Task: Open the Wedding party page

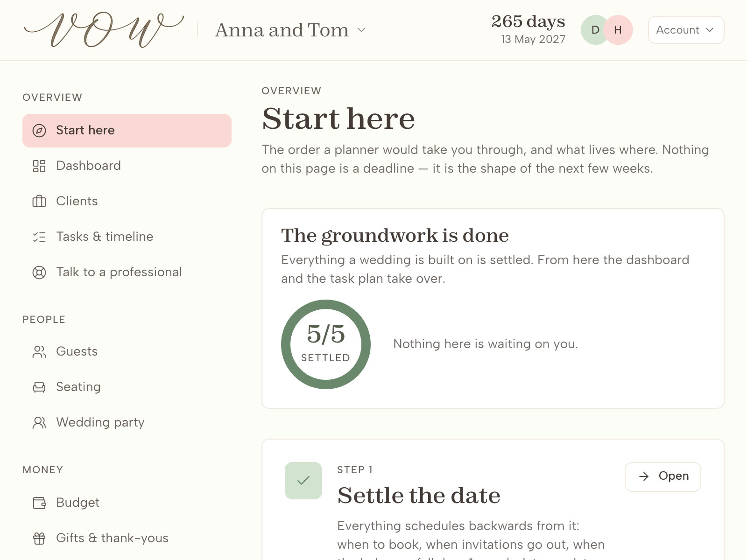Action: [x=127, y=423]
